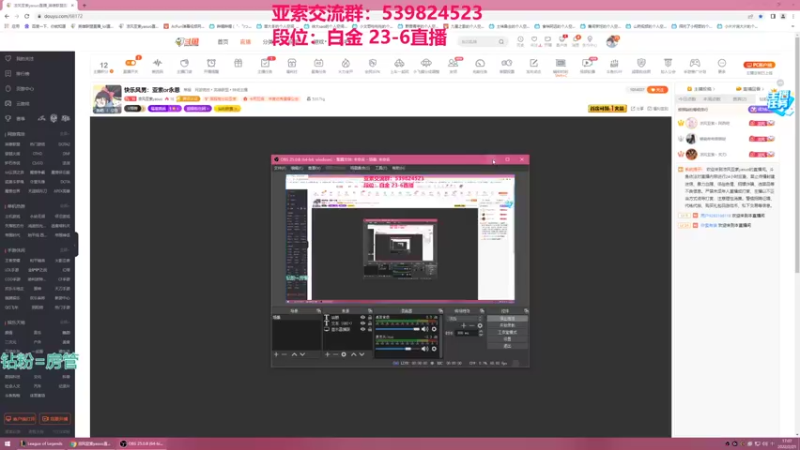Open the UFO icon in streamer toolbar
Viewport: 800px width, 450px height.
[x=426, y=63]
